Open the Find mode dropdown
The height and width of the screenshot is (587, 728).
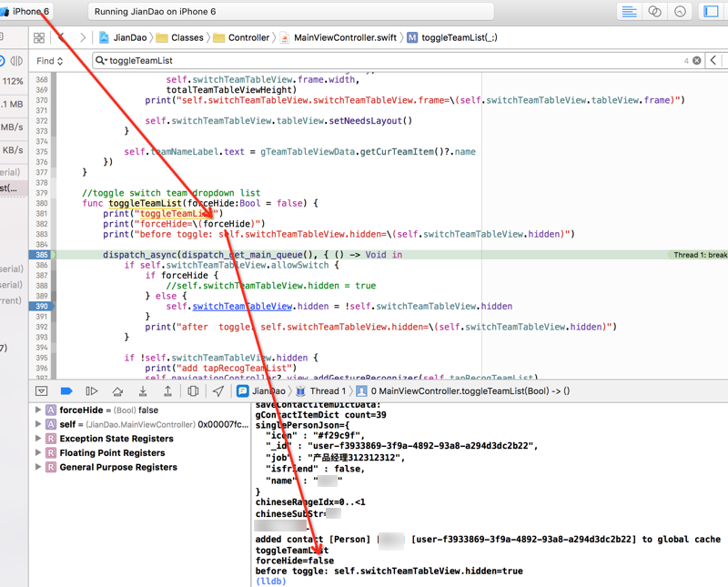[50, 61]
